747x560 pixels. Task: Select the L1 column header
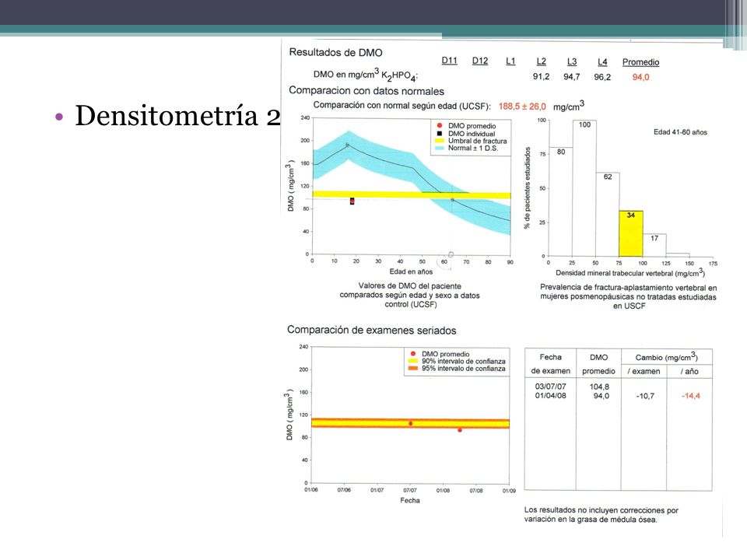coord(510,61)
